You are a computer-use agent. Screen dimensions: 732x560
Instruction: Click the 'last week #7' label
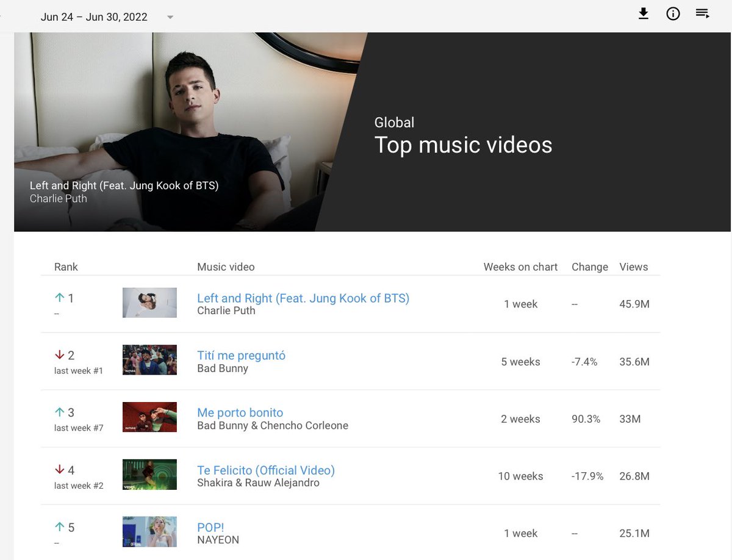point(79,428)
